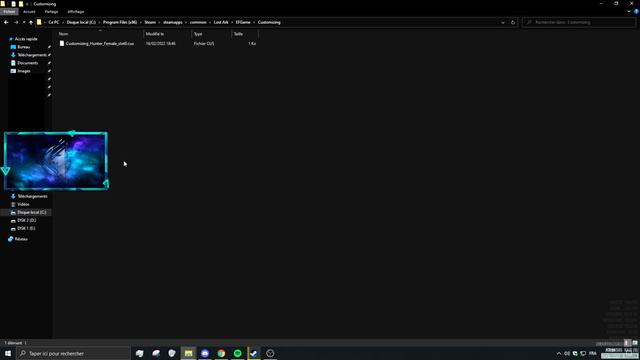
Task: Switch to details view layout icon
Action: point(627,343)
